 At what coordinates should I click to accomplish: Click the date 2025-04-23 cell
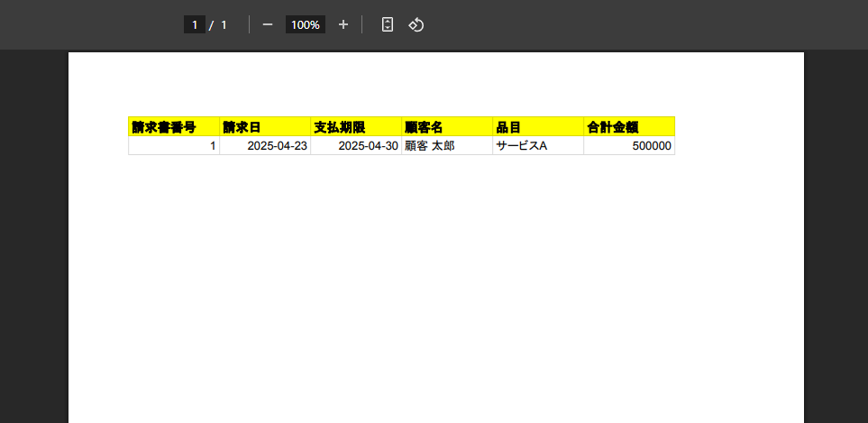pos(265,145)
